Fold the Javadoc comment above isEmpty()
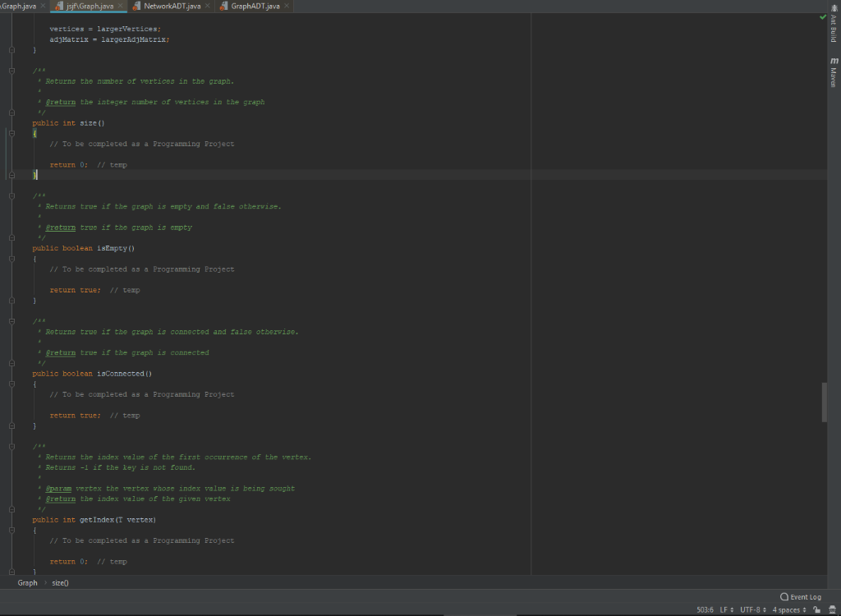This screenshot has height=616, width=841. [x=11, y=196]
